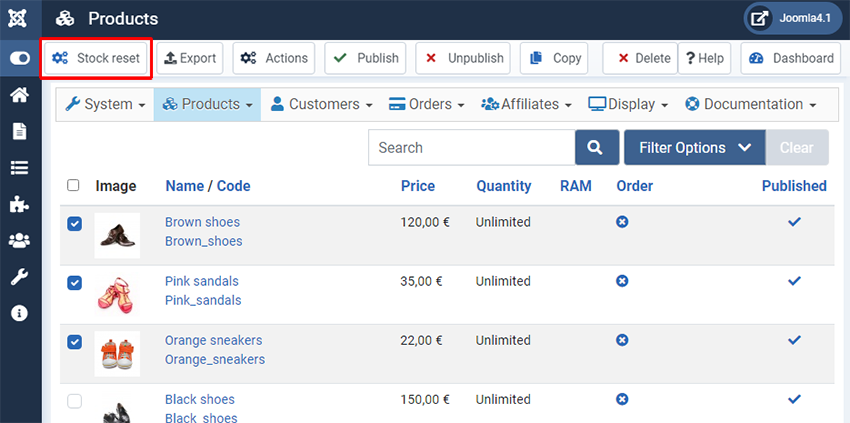Image resolution: width=850 pixels, height=423 pixels.
Task: Sort by the Price column header
Action: tap(418, 186)
